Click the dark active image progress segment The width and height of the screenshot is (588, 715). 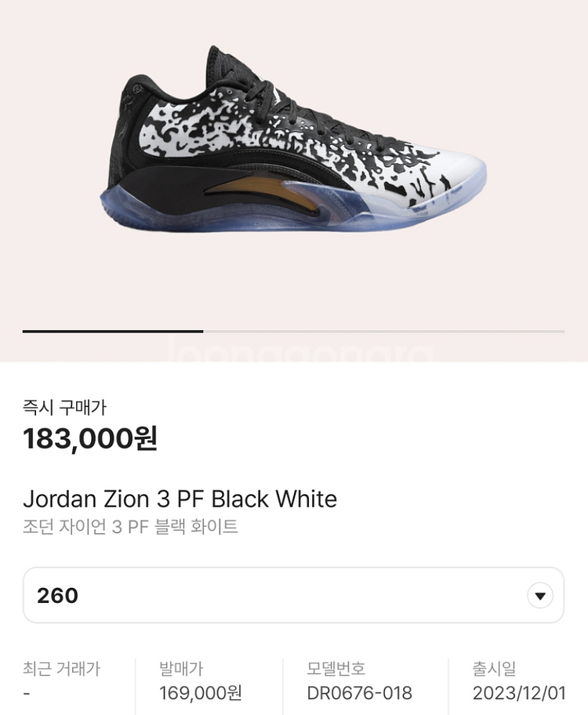[112, 332]
